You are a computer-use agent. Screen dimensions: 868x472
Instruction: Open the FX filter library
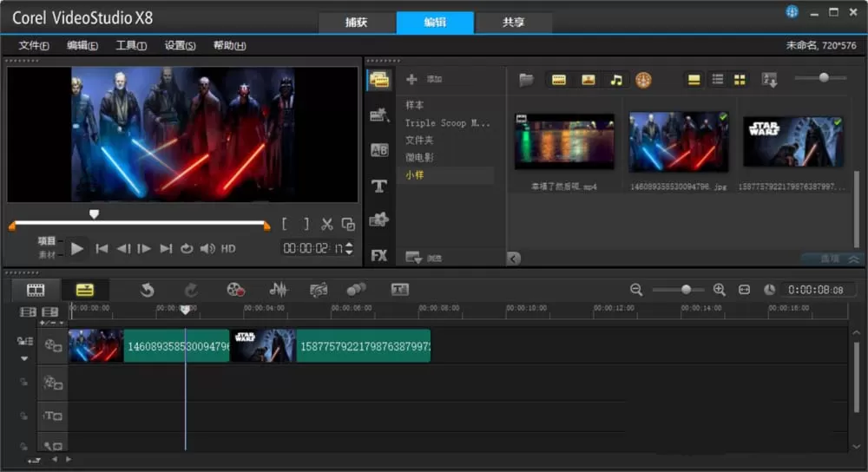point(379,255)
